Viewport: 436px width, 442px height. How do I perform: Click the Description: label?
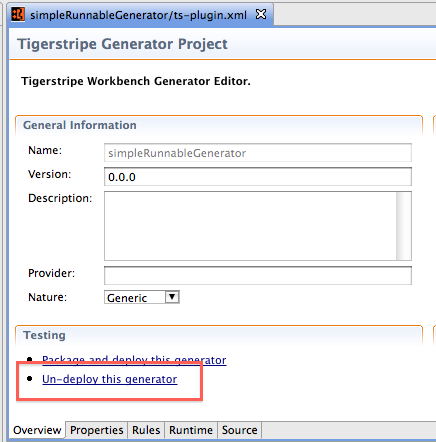coord(60,198)
